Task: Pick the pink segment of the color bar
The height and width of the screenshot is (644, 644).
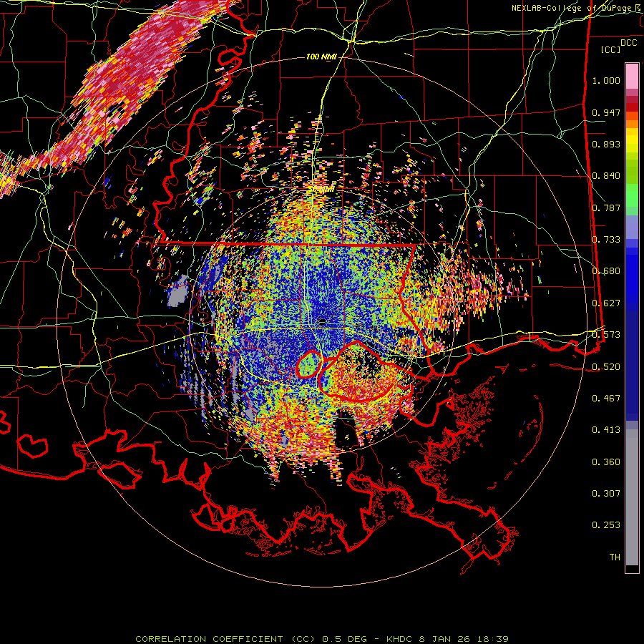Action: (632, 77)
